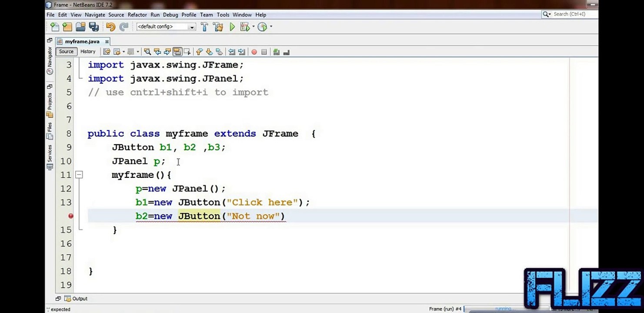Build project with the hammer icon
The height and width of the screenshot is (313, 644).
(204, 27)
